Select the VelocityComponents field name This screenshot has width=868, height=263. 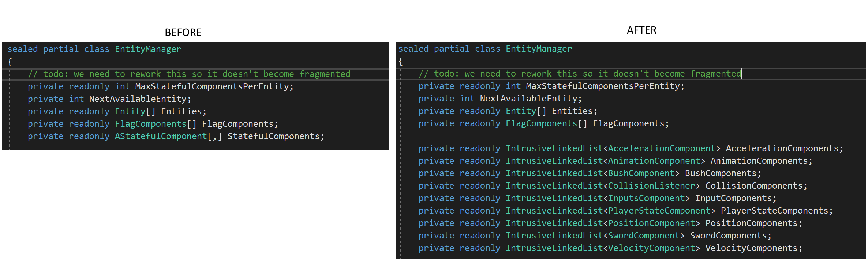(x=751, y=248)
